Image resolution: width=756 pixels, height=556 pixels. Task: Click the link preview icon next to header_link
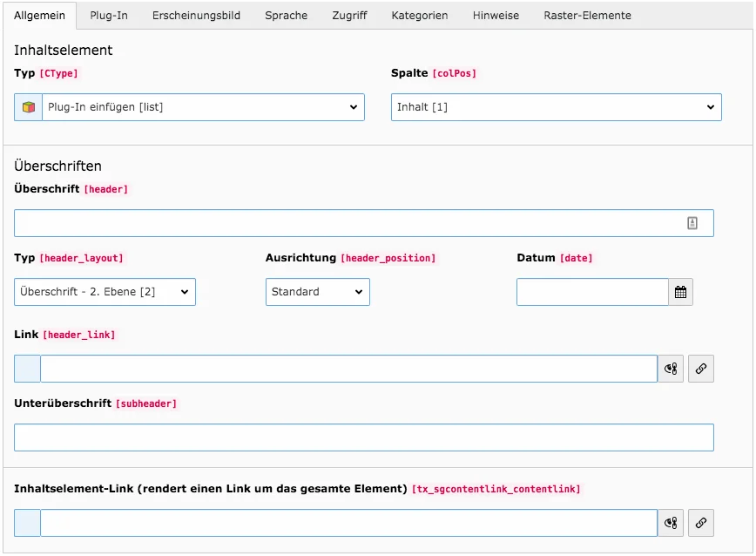[670, 368]
